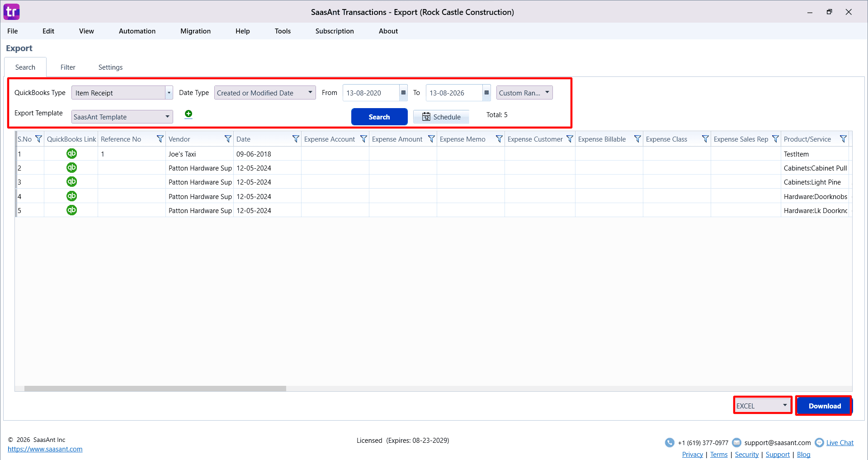Screen dimensions: 868x460
Task: Click the Expense Customer filter icon
Action: [x=570, y=139]
